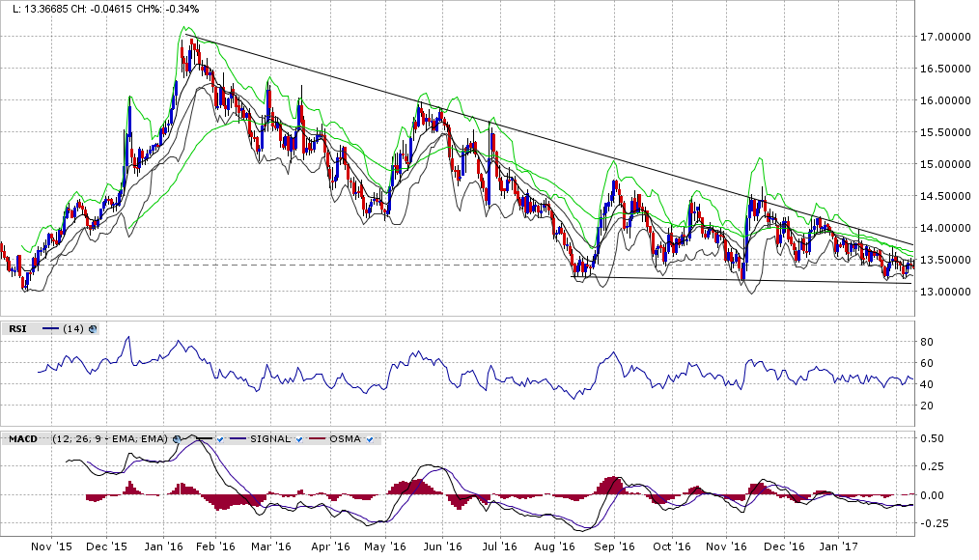Screen dimensions: 979x560
Task: Click the Jan '17 date axis label
Action: pyautogui.click(x=838, y=546)
